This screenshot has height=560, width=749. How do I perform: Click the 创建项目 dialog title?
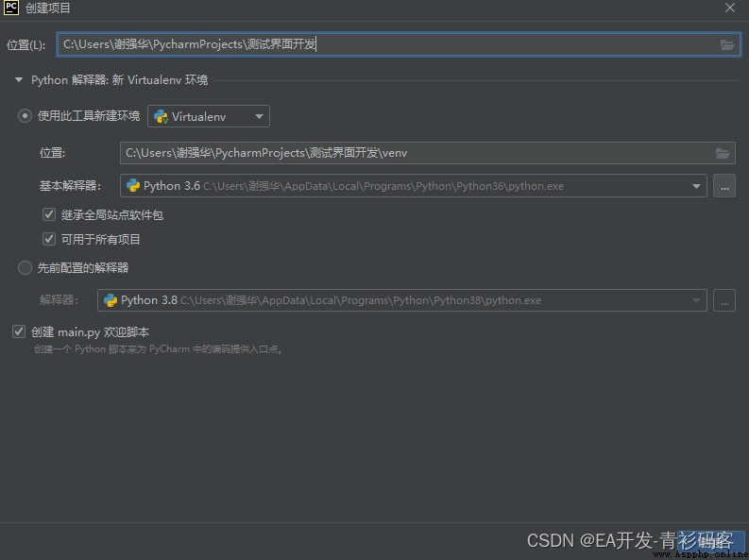pyautogui.click(x=48, y=8)
